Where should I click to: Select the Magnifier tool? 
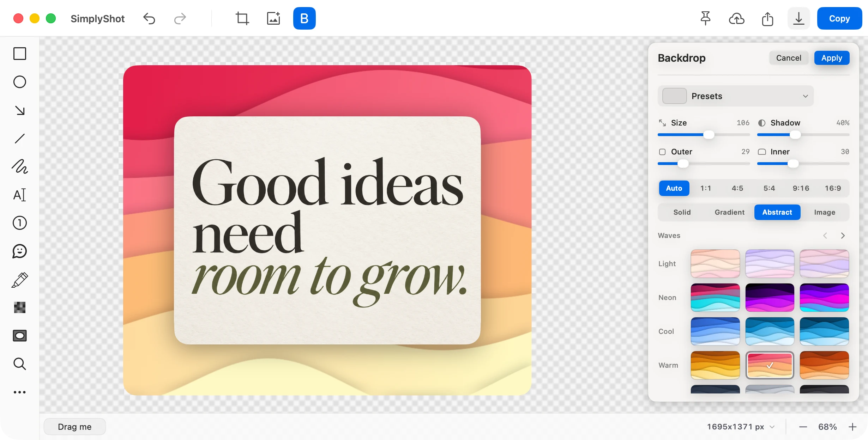click(x=20, y=364)
